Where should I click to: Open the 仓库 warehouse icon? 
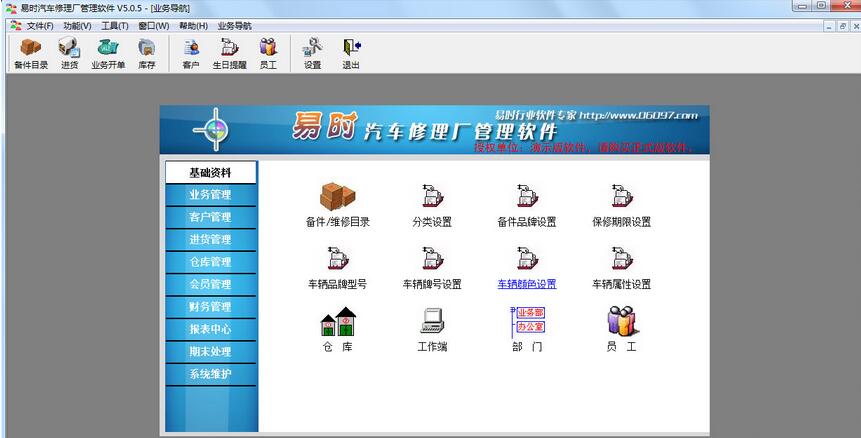(x=338, y=321)
